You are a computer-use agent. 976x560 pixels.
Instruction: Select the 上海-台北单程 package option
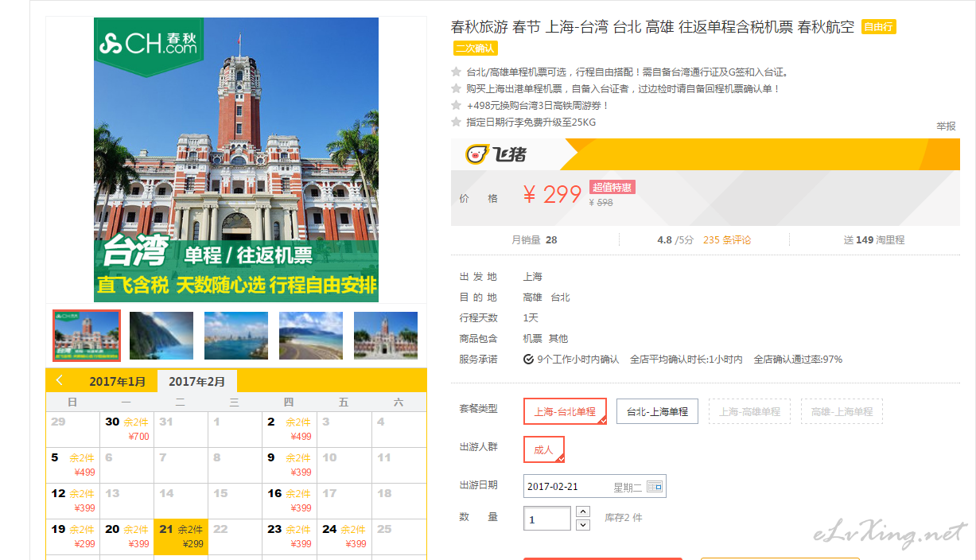(565, 411)
